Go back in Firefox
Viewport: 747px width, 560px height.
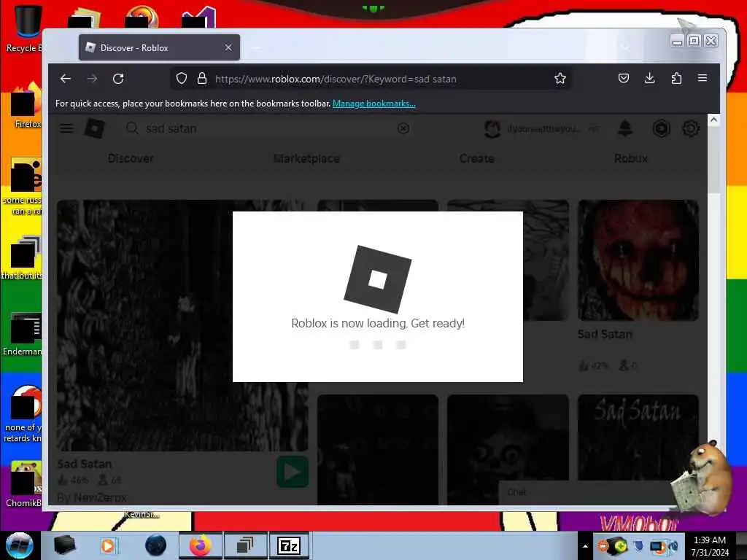tap(66, 79)
